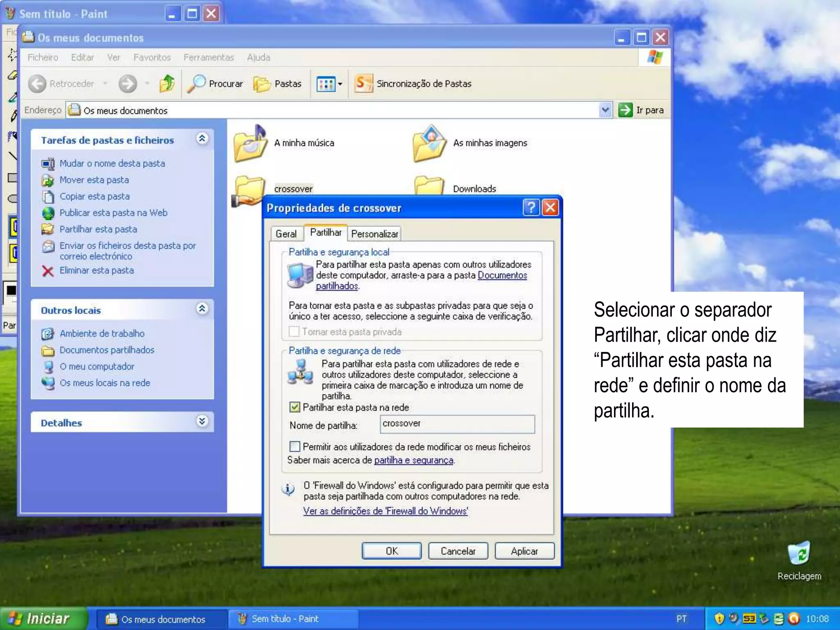Viewport: 840px width, 630px height.
Task: Open the Ferramentas menu
Action: [208, 57]
